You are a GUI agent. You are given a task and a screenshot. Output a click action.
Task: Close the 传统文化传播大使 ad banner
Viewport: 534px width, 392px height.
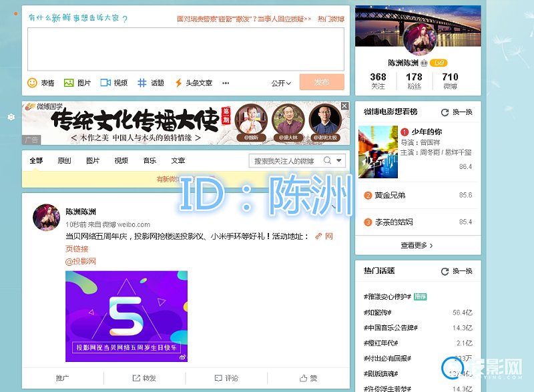pos(344,106)
